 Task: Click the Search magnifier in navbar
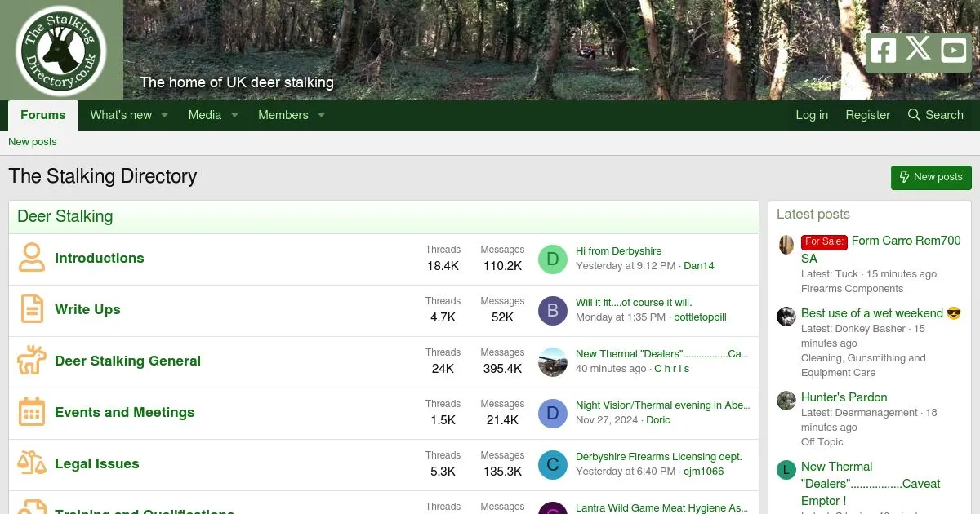(914, 115)
